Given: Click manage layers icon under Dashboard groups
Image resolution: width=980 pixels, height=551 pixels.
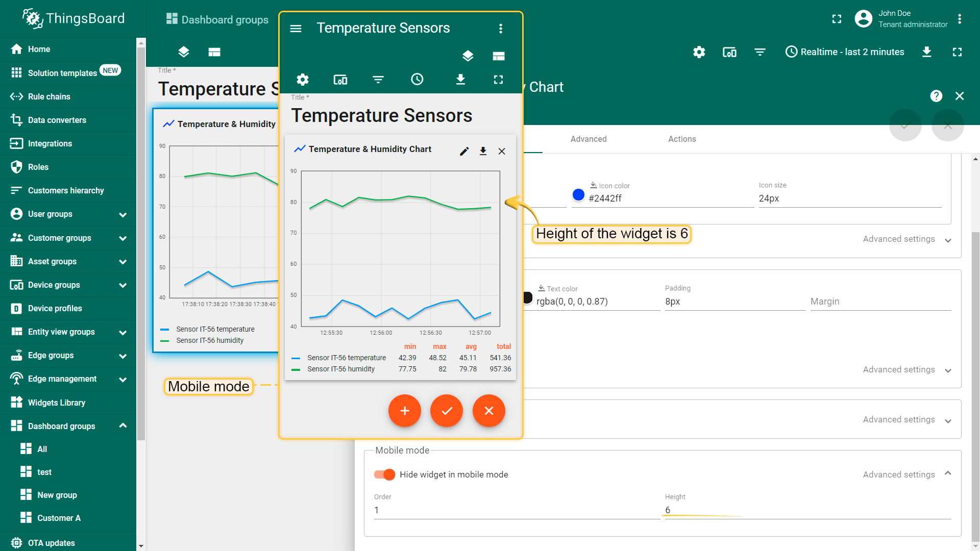Looking at the screenshot, I should [184, 52].
